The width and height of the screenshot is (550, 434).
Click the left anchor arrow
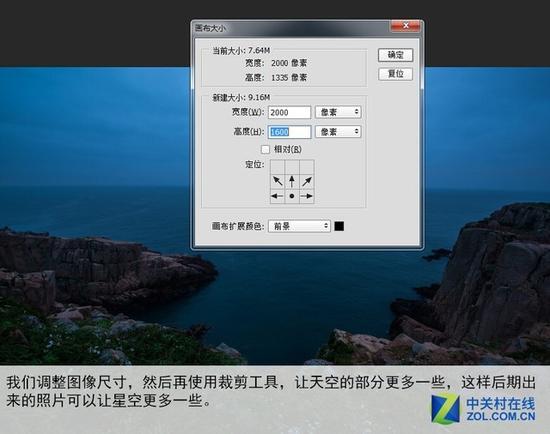277,196
